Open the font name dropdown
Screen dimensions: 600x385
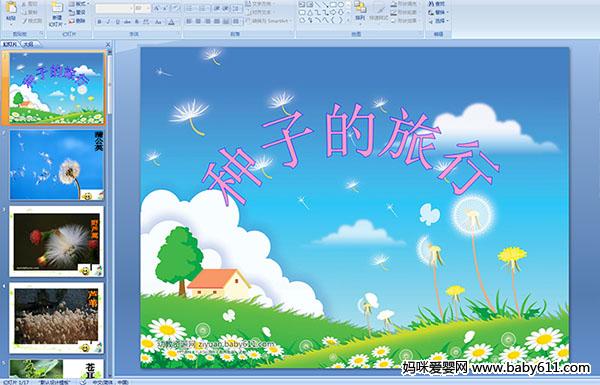pos(114,8)
